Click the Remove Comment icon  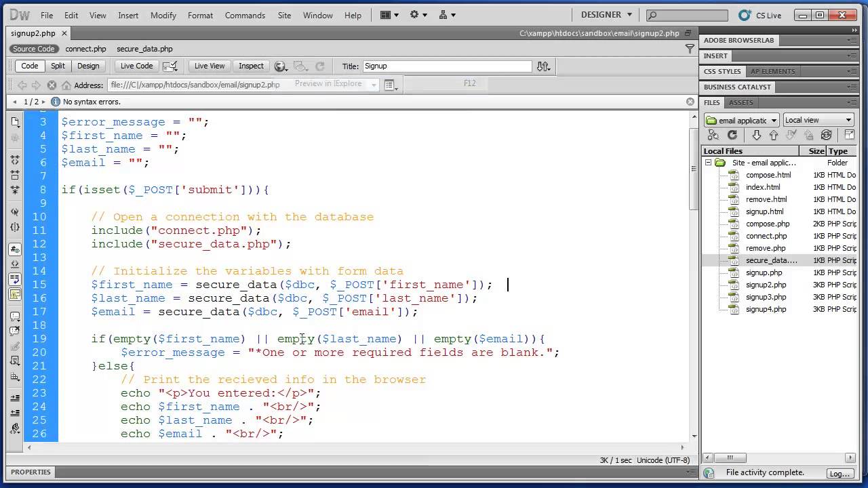tap(15, 331)
